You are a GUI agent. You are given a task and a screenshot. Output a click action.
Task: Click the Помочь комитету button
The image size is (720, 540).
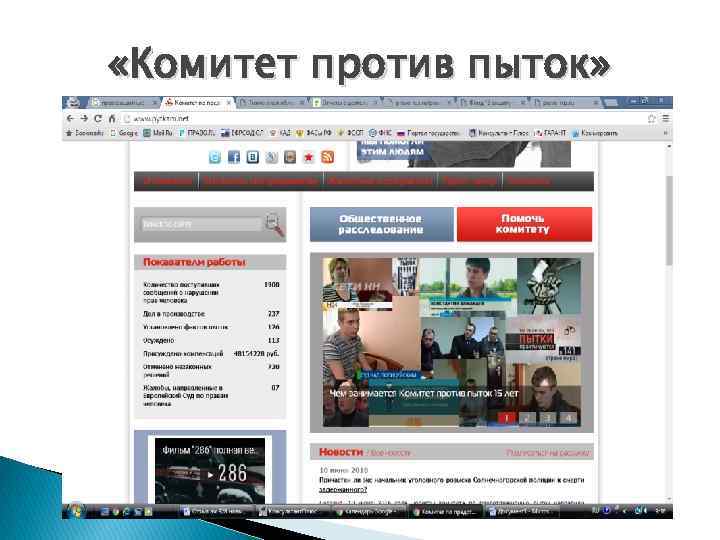[x=524, y=224]
